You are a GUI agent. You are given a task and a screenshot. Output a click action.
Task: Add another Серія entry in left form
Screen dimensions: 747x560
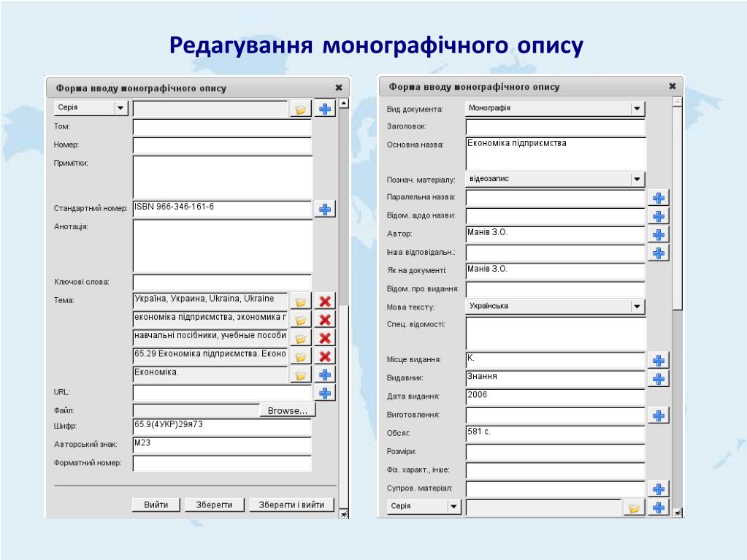(325, 109)
